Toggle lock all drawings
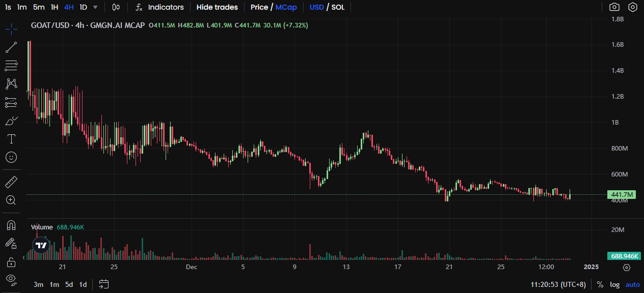The width and height of the screenshot is (644, 293). coord(11,262)
